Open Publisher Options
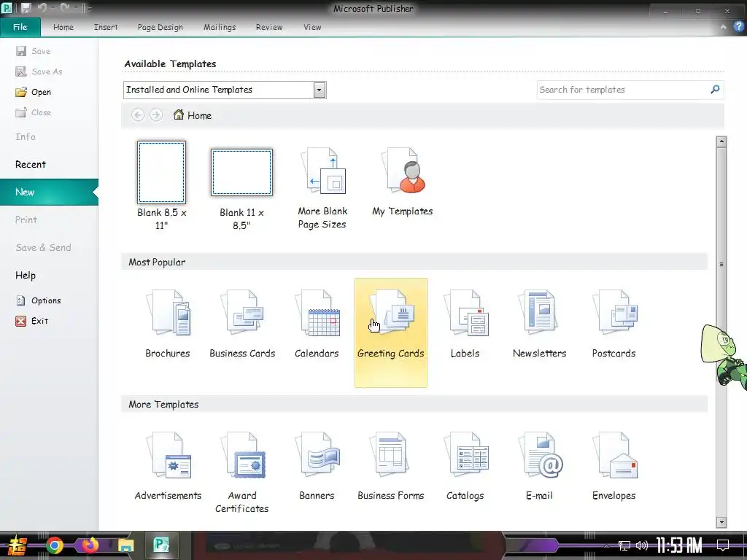This screenshot has width=747, height=560. [x=39, y=300]
